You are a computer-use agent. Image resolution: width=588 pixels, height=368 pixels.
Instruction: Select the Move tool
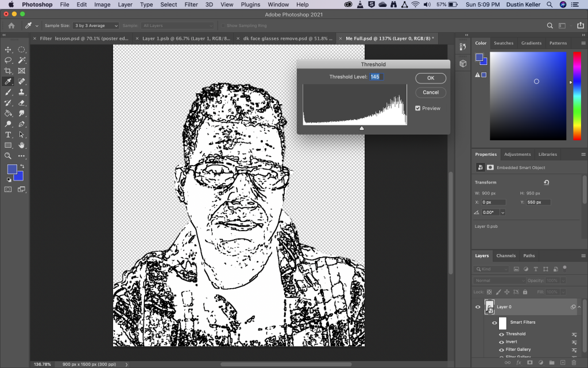(x=9, y=50)
